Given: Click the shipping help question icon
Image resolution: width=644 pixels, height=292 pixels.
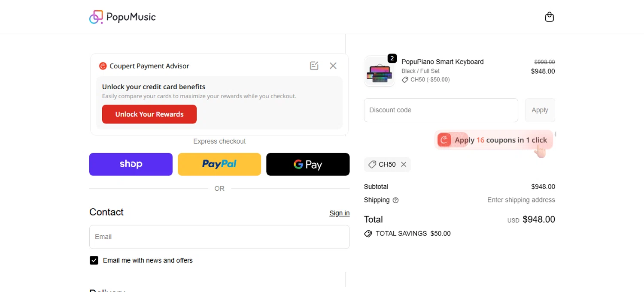Looking at the screenshot, I should tap(396, 200).
